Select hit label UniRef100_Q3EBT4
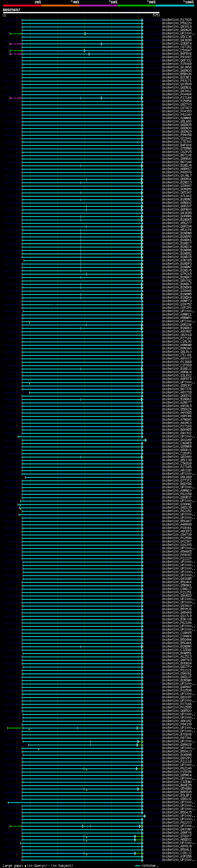Image resolution: width=197 pixels, height=868 pixels. (176, 43)
